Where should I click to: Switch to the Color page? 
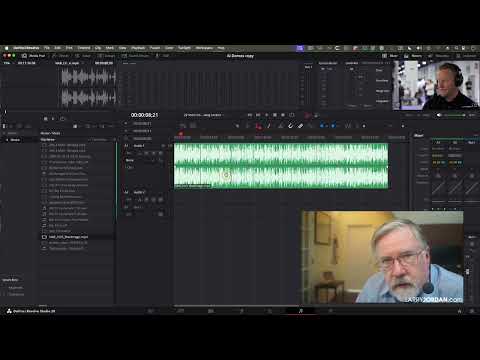point(270,311)
